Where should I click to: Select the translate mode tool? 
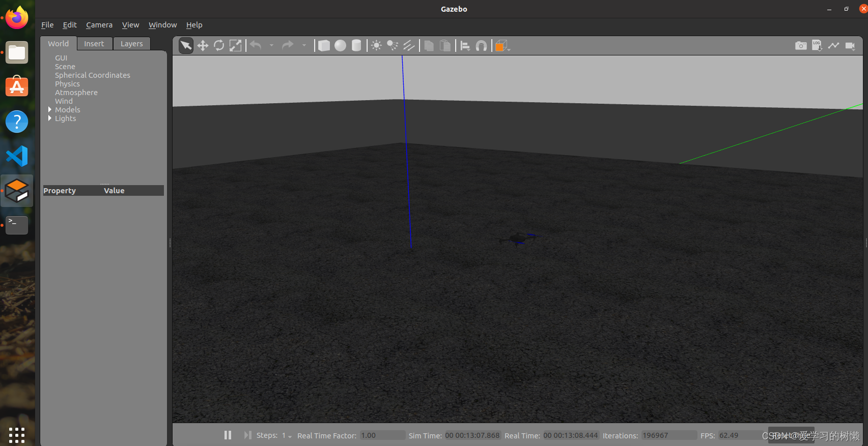(x=203, y=46)
